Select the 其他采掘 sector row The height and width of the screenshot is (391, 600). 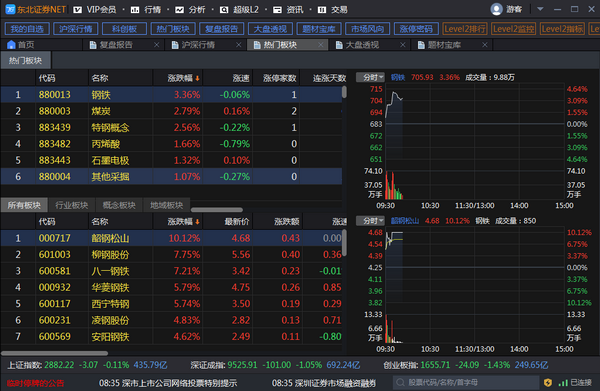point(171,176)
